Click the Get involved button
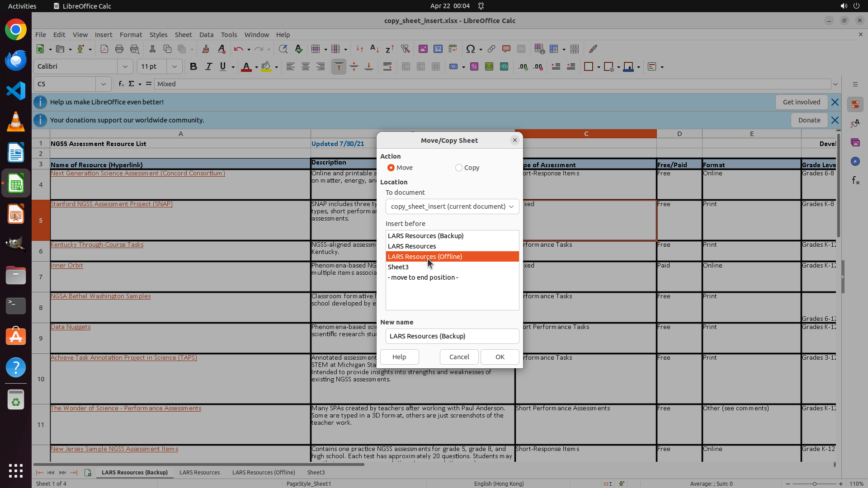 coord(801,102)
